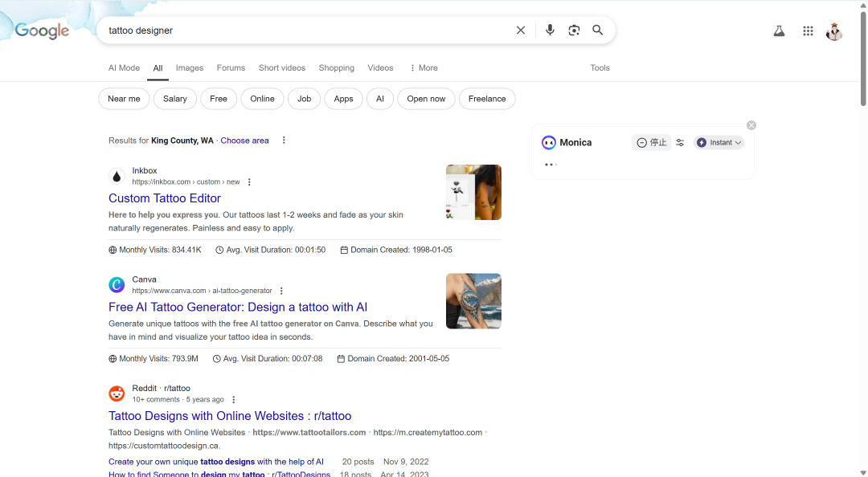Apply the Free filter chip
868x477 pixels.
[219, 99]
